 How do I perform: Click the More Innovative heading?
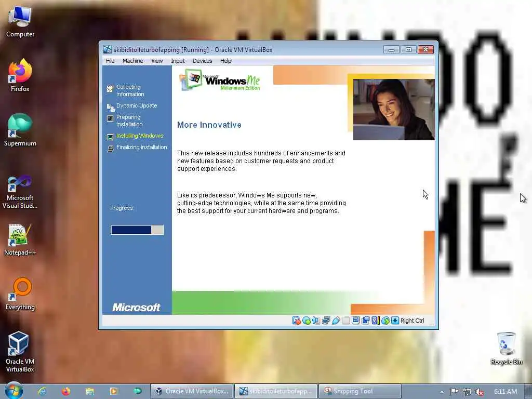pos(209,125)
